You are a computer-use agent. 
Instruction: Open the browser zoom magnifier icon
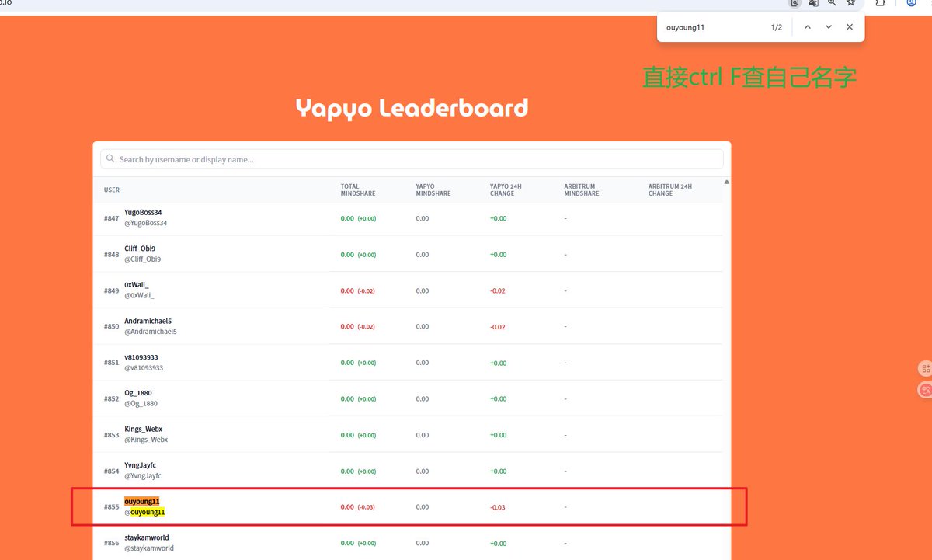click(832, 3)
